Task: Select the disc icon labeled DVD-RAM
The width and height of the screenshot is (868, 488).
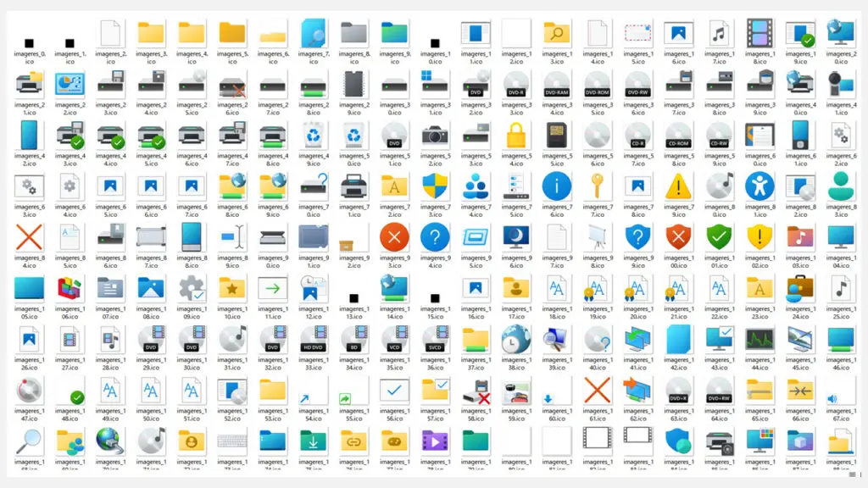Action: coord(557,83)
